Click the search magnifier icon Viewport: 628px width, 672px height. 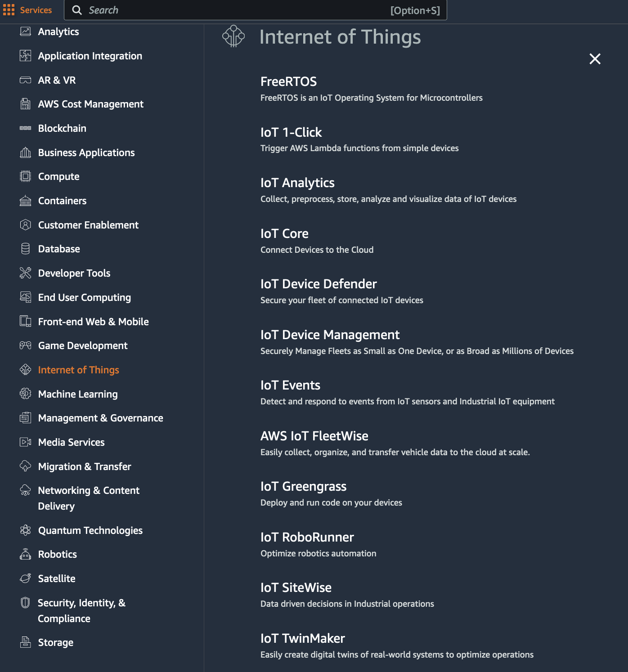tap(77, 10)
